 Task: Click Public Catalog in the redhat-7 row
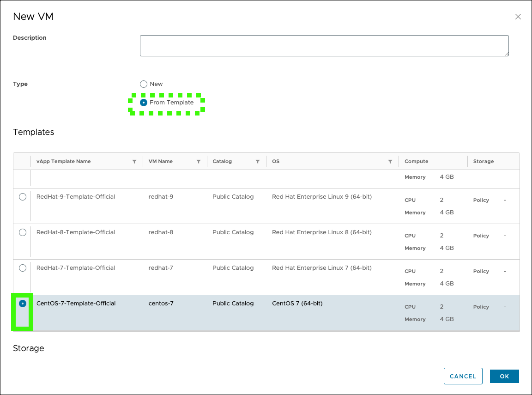point(233,268)
